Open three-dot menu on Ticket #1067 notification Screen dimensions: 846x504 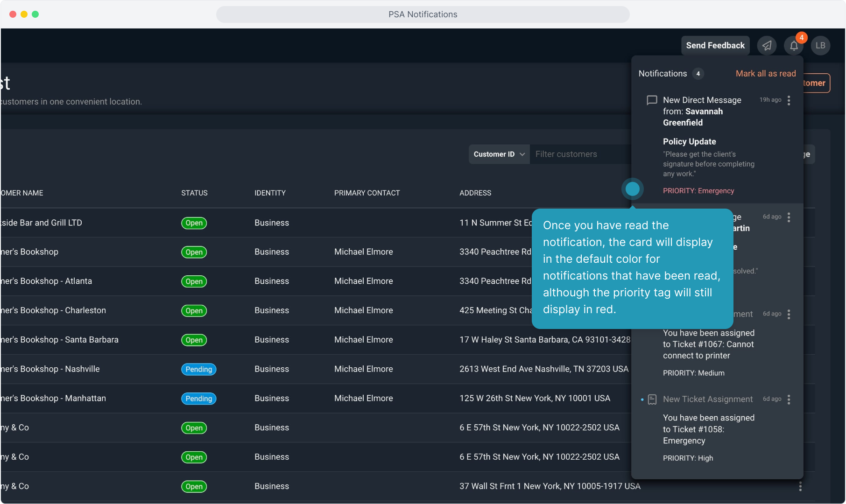[x=789, y=315]
